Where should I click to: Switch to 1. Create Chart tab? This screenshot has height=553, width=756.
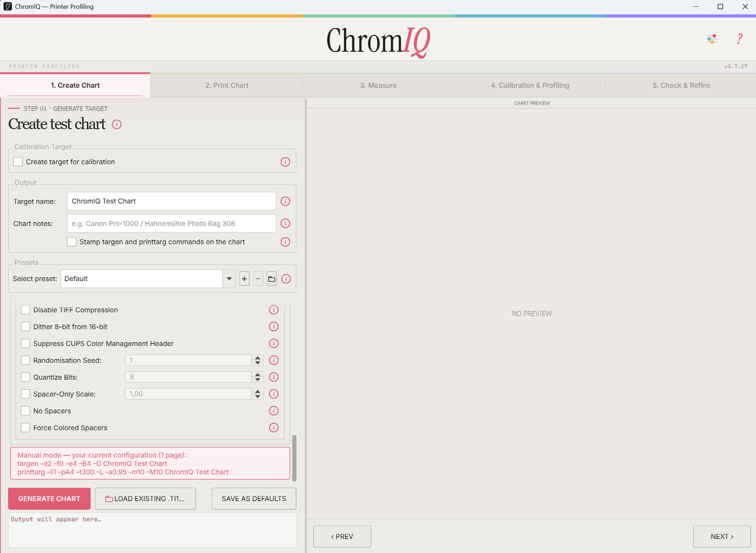click(76, 85)
